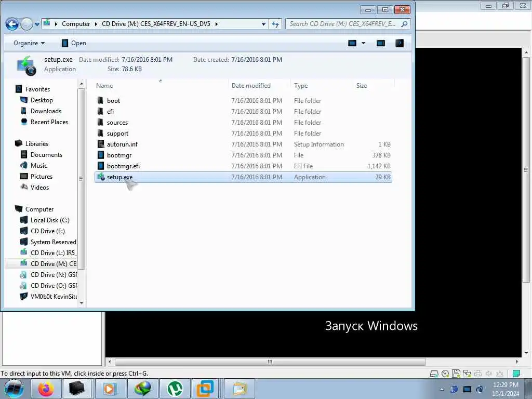Toggle the preview pane icon
Viewport: 532px width, 399px height.
381,43
